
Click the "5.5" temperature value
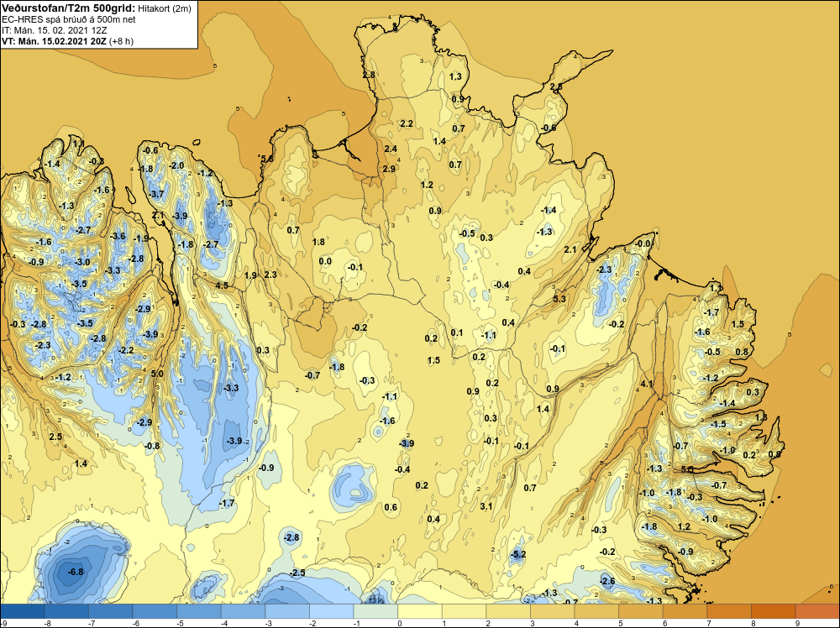[x=687, y=469]
